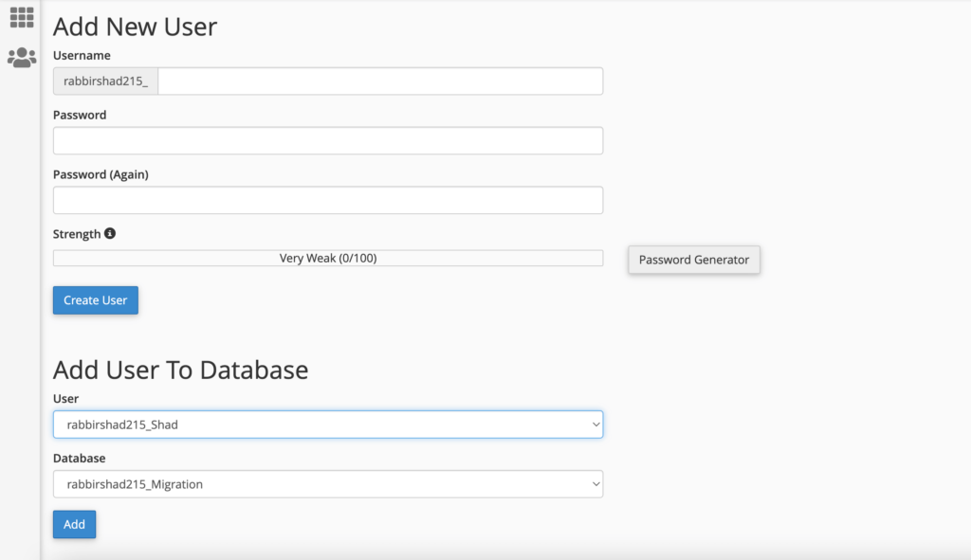This screenshot has width=971, height=560.
Task: Click the Add New User heading
Action: click(135, 27)
